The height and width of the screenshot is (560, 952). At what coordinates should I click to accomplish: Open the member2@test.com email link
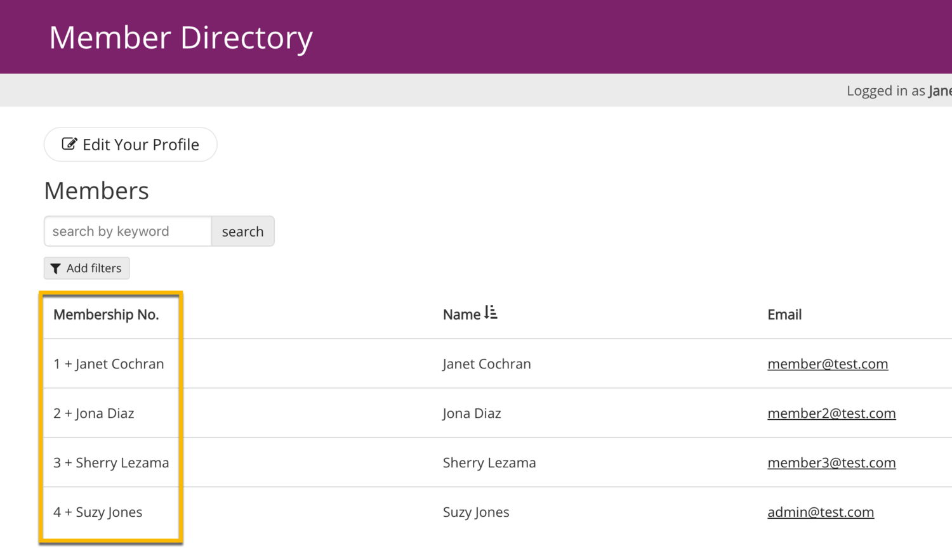831,413
